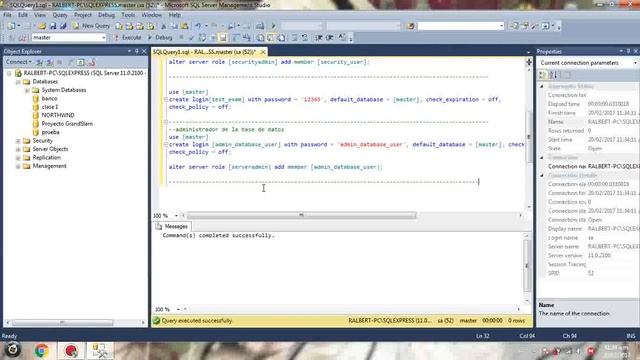Expand the Security folder
This screenshot has height=360, width=640.
tap(18, 141)
